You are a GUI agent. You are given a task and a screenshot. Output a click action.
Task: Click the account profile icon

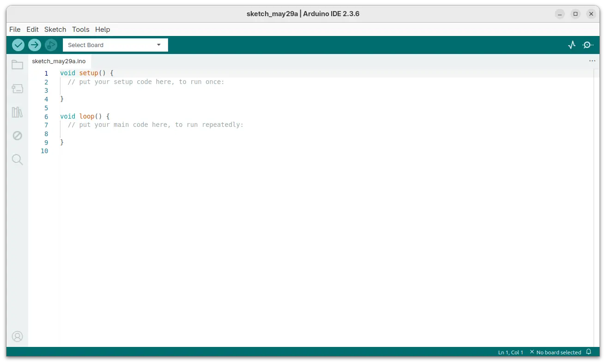point(17,336)
